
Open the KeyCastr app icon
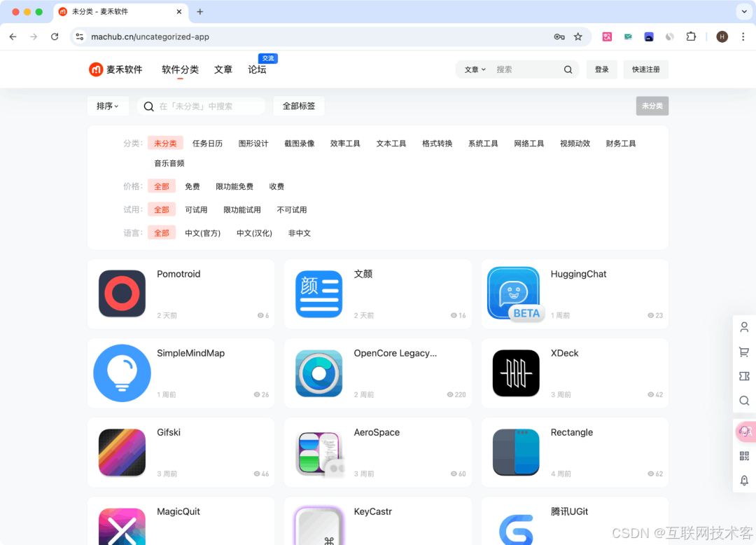[x=318, y=525]
